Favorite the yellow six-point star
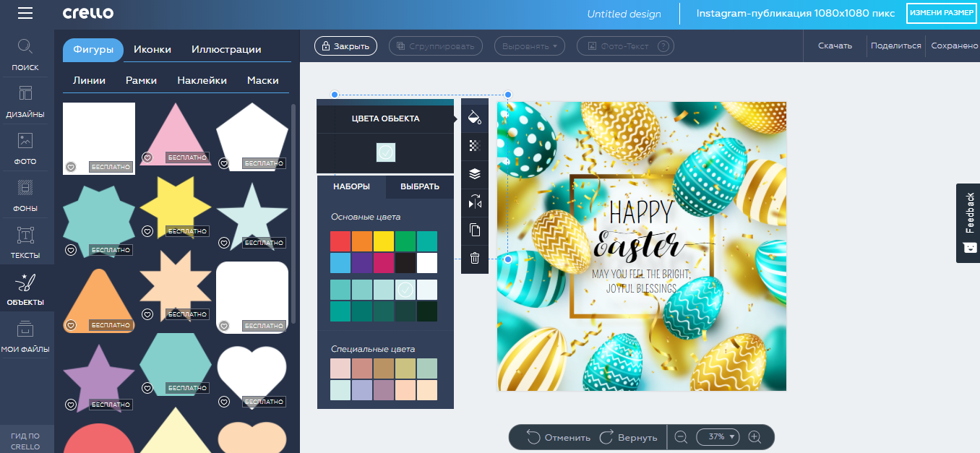980x453 pixels. point(147,231)
